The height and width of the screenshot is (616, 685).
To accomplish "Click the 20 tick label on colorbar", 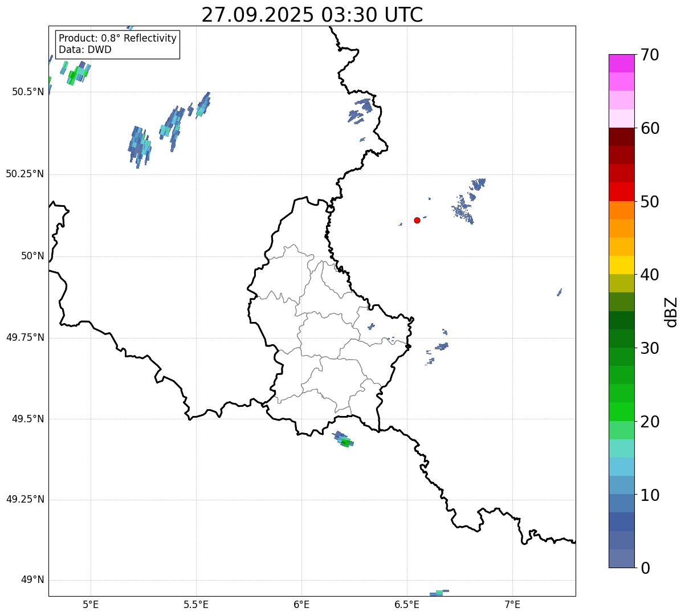I will point(650,422).
